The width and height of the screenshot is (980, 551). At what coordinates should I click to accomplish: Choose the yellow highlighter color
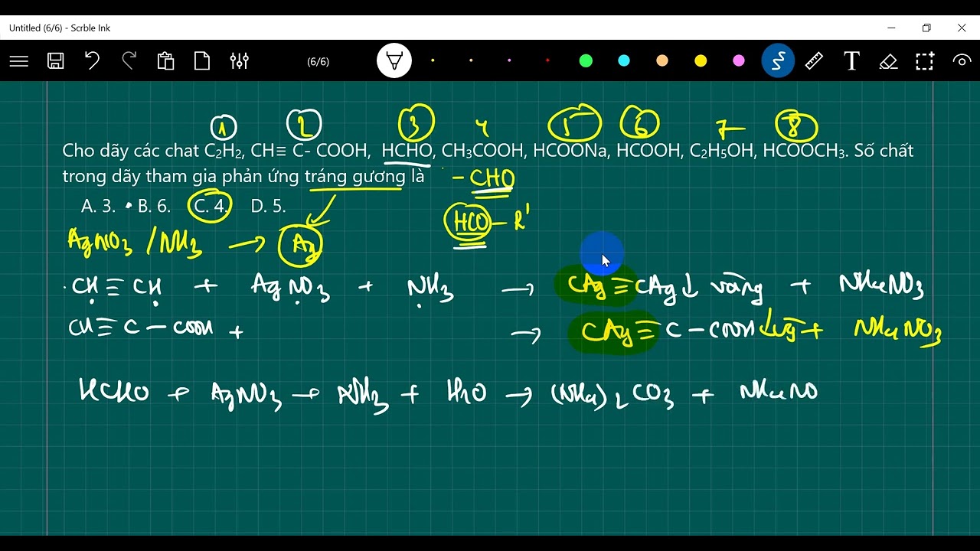pyautogui.click(x=701, y=61)
